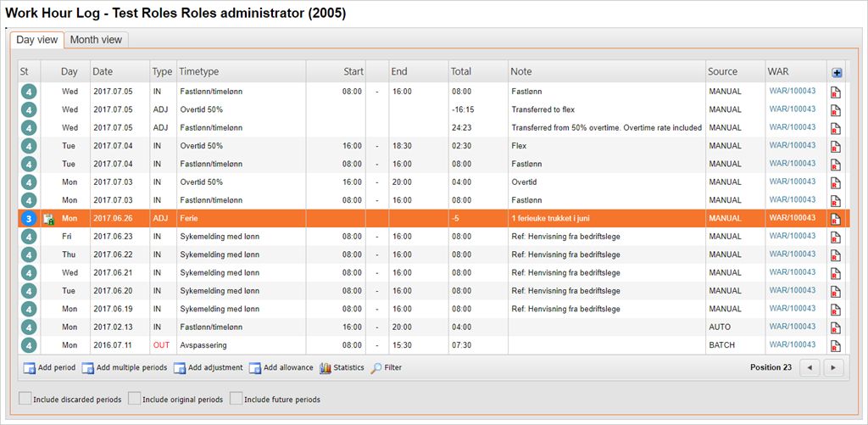Check Include future periods
Image resolution: width=868 pixels, height=425 pixels.
pos(236,399)
